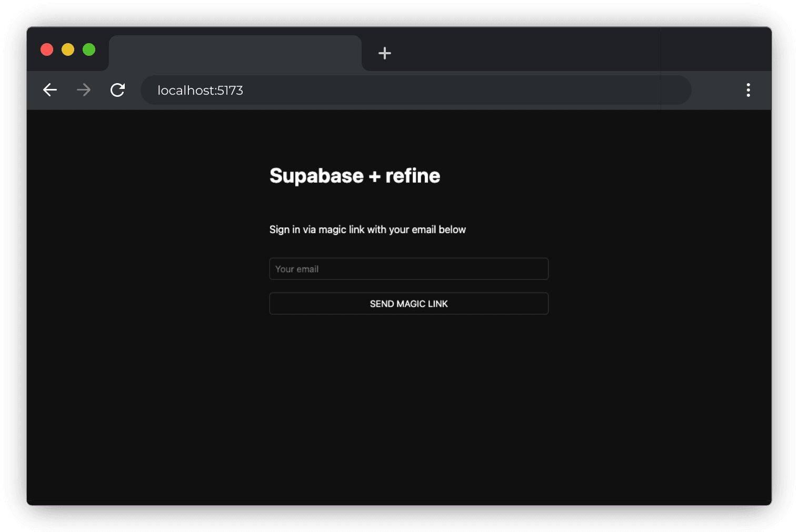Open a new browser tab with plus icon
Image resolution: width=798 pixels, height=532 pixels.
385,53
